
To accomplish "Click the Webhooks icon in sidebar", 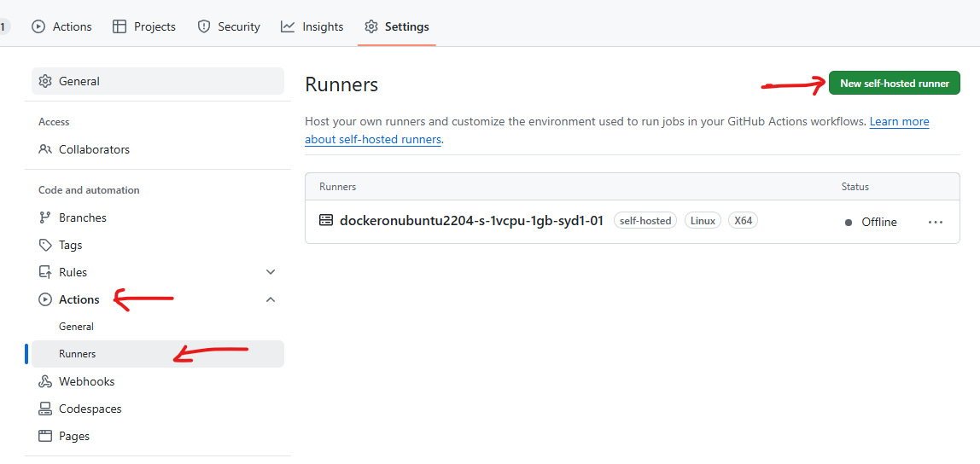I will (x=45, y=381).
